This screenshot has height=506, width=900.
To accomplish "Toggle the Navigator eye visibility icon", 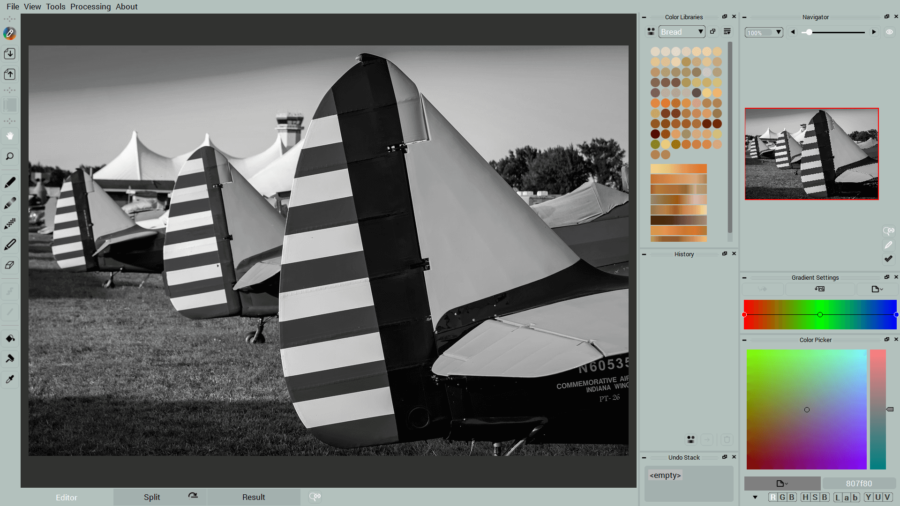I will pos(889,32).
